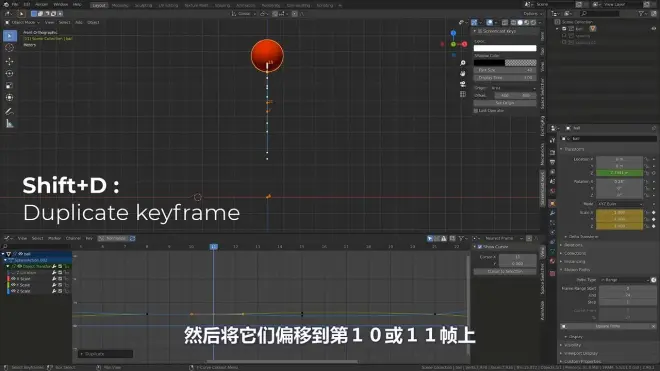Toggle the Last Operator checkbox
The width and height of the screenshot is (660, 371).
(476, 111)
